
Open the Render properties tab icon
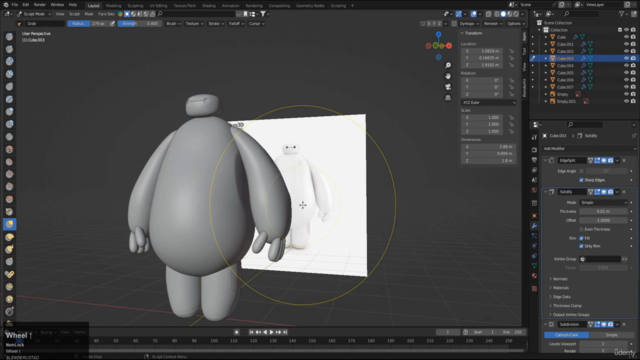pos(534,150)
